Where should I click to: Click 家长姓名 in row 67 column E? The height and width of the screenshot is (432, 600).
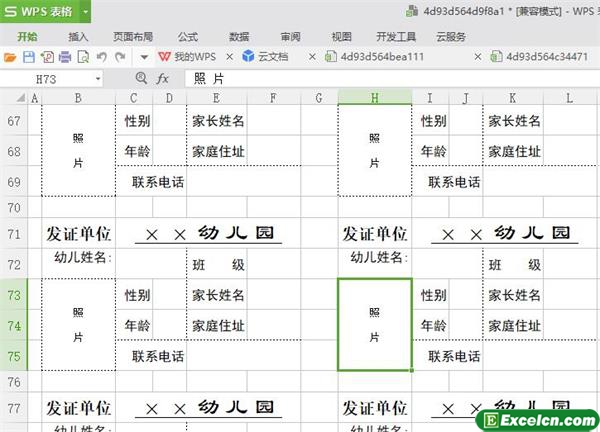click(218, 121)
